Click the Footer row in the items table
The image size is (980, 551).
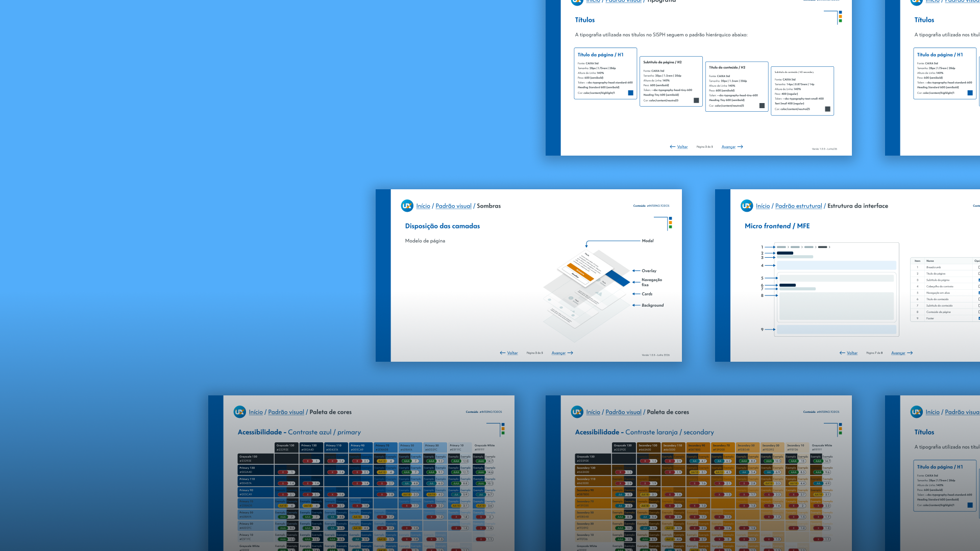click(945, 318)
